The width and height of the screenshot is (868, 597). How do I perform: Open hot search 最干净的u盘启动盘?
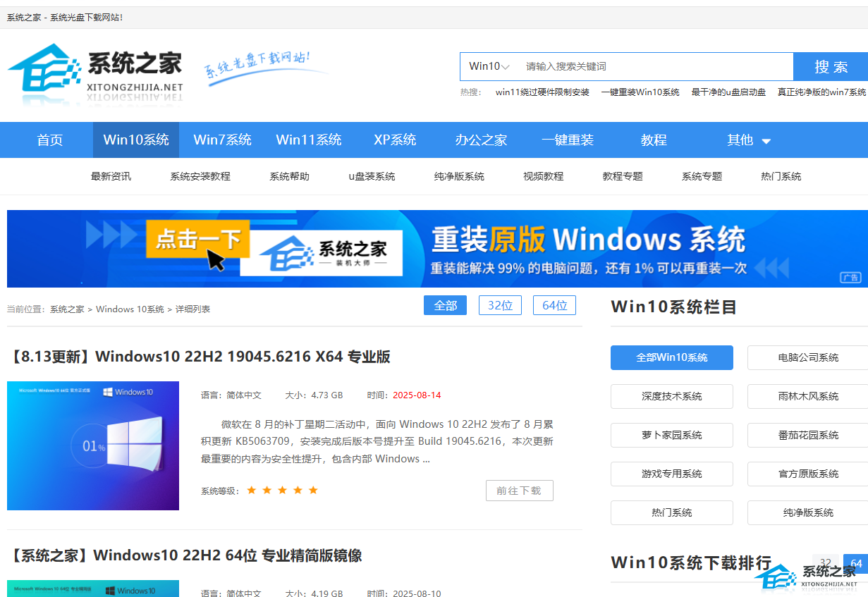[x=728, y=92]
